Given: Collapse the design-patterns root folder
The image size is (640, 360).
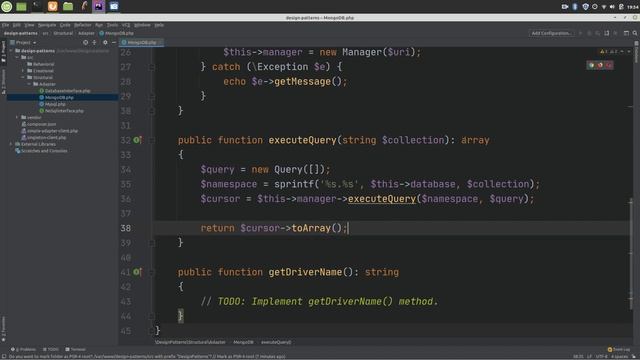Looking at the screenshot, I should coord(11,51).
